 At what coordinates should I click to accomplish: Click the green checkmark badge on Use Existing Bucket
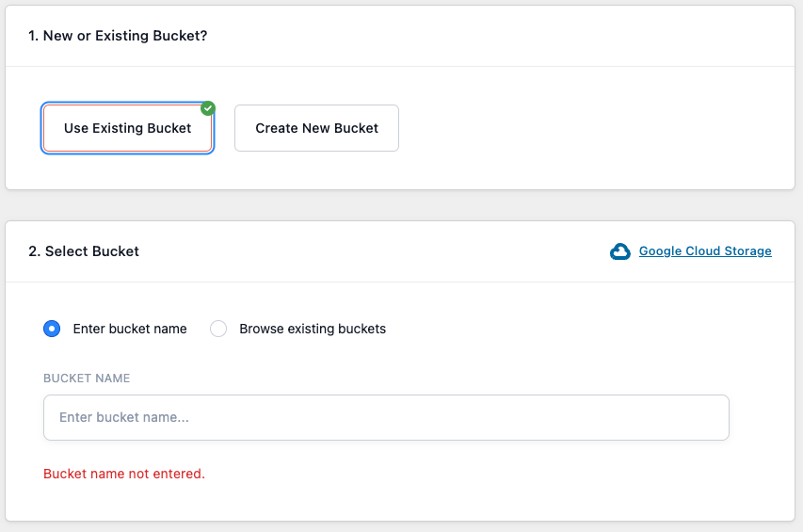coord(208,108)
